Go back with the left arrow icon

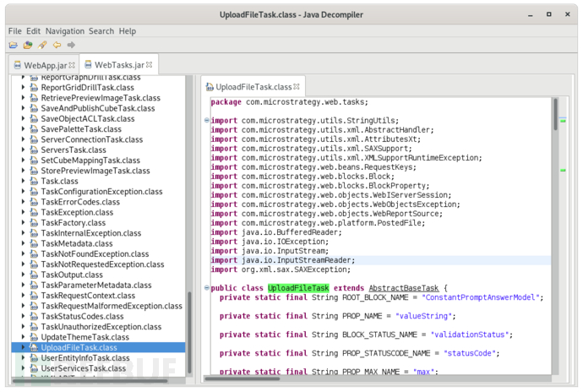[57, 45]
